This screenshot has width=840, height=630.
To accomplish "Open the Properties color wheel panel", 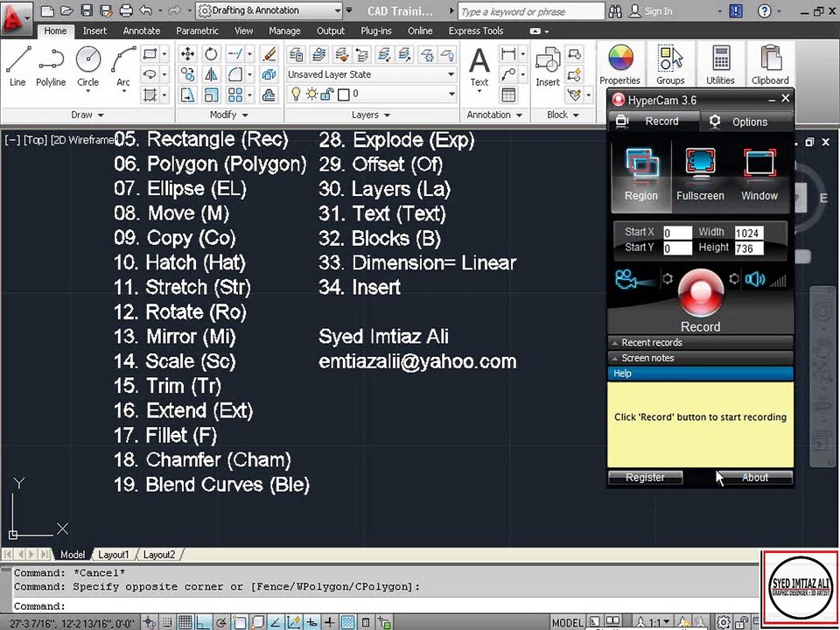I will coord(619,64).
